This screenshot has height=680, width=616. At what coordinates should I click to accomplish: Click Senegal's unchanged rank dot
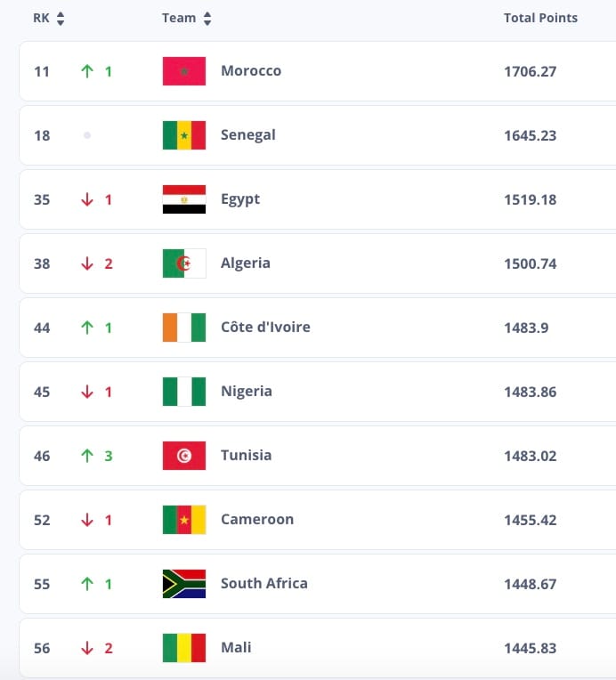(87, 135)
